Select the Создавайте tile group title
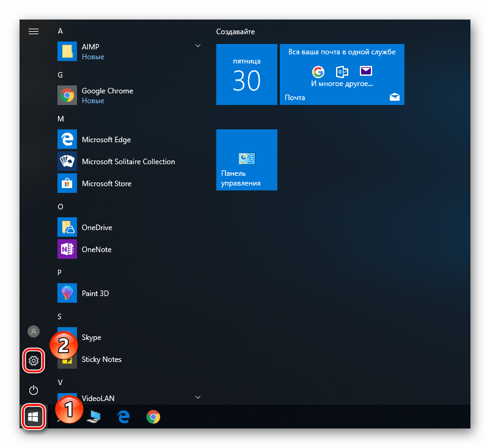Image resolution: width=490 pixels, height=448 pixels. (x=235, y=32)
